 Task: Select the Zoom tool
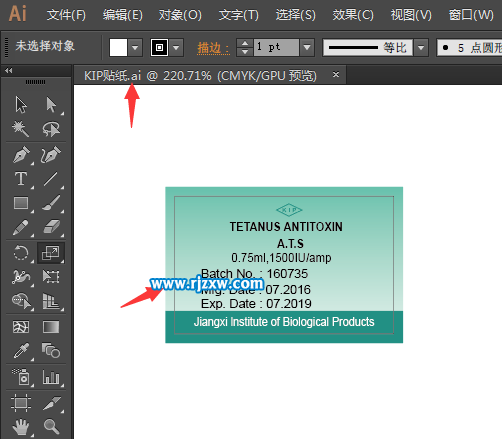click(51, 427)
